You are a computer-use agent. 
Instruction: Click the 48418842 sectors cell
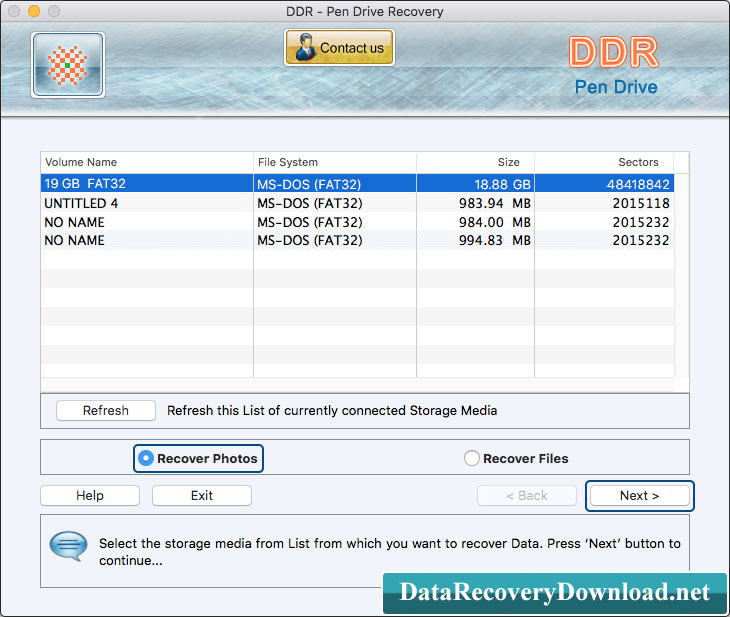pos(604,184)
